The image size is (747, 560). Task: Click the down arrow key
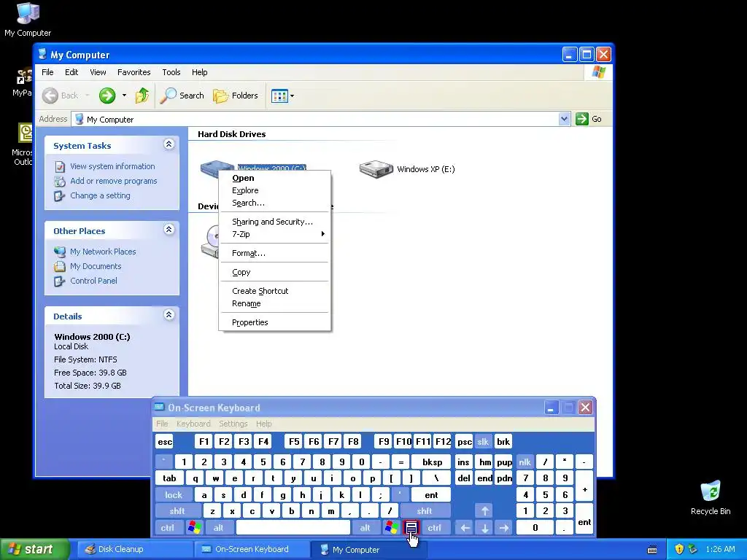484,528
